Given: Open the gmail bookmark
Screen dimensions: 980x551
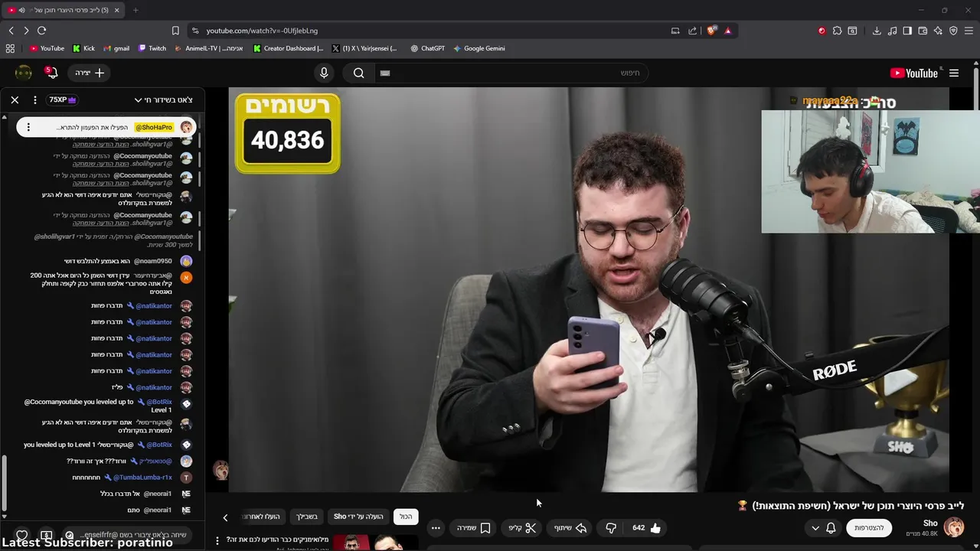Looking at the screenshot, I should (x=116, y=48).
